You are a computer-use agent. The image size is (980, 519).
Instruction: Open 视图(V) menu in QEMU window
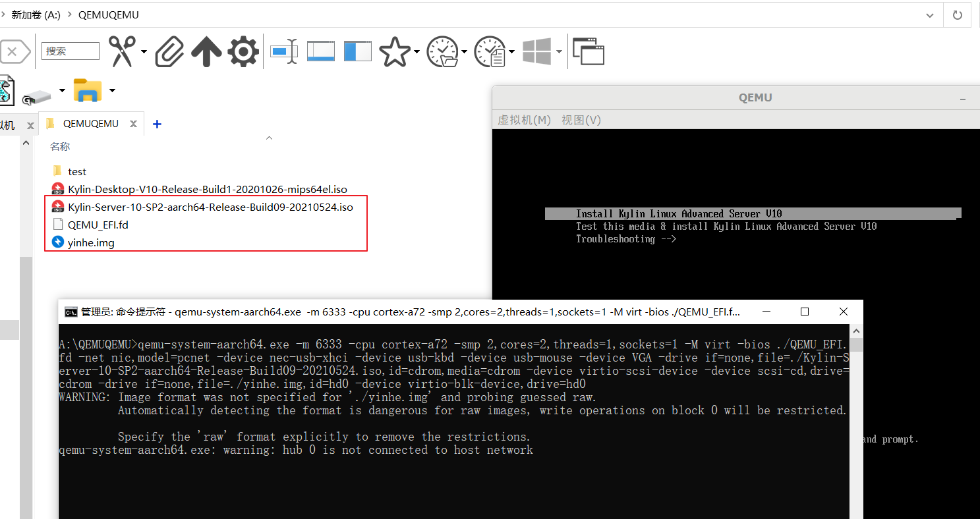pyautogui.click(x=581, y=120)
